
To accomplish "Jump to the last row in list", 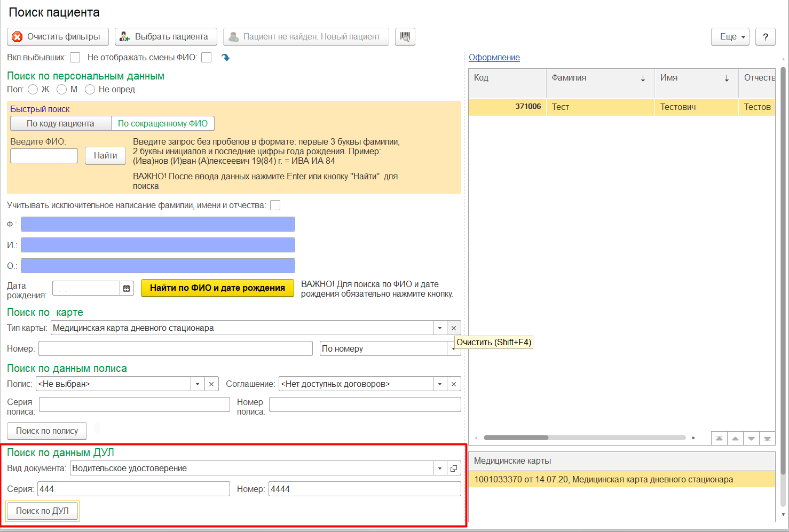I will tap(767, 439).
